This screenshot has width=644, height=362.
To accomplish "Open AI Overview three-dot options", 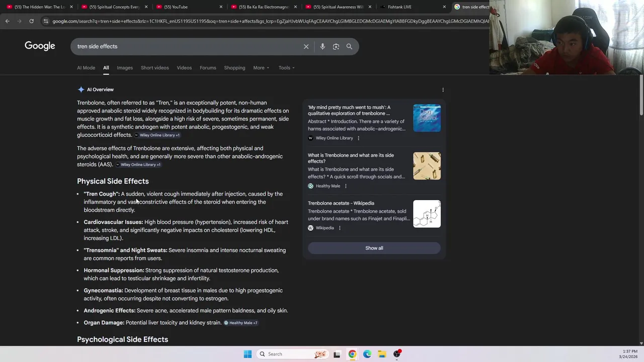I will [x=443, y=89].
